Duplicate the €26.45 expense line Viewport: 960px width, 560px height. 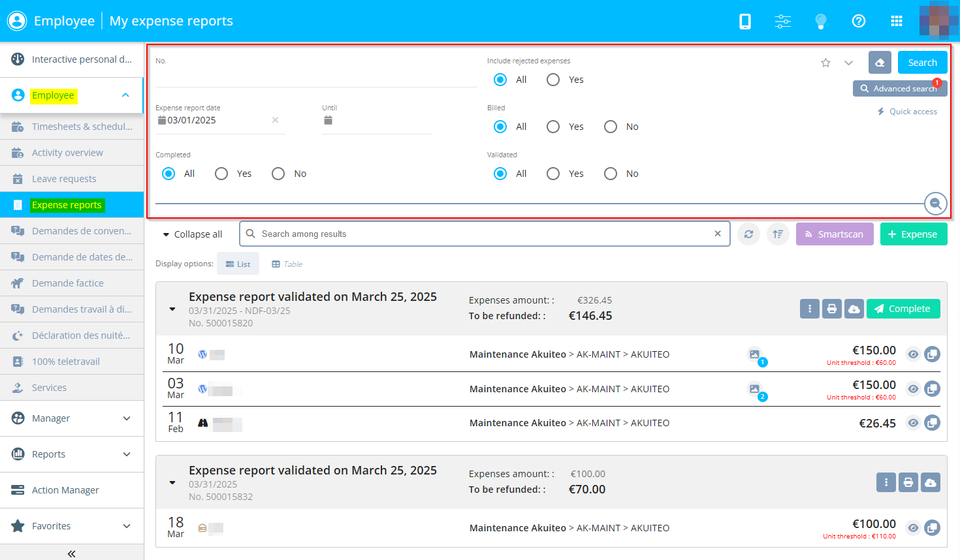tap(932, 423)
